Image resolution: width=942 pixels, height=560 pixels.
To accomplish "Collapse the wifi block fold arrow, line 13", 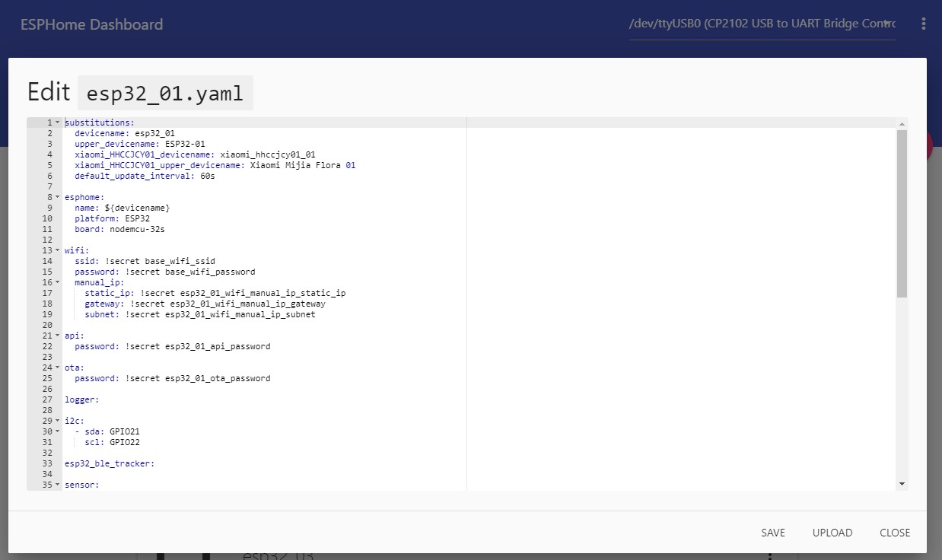I will pos(57,250).
